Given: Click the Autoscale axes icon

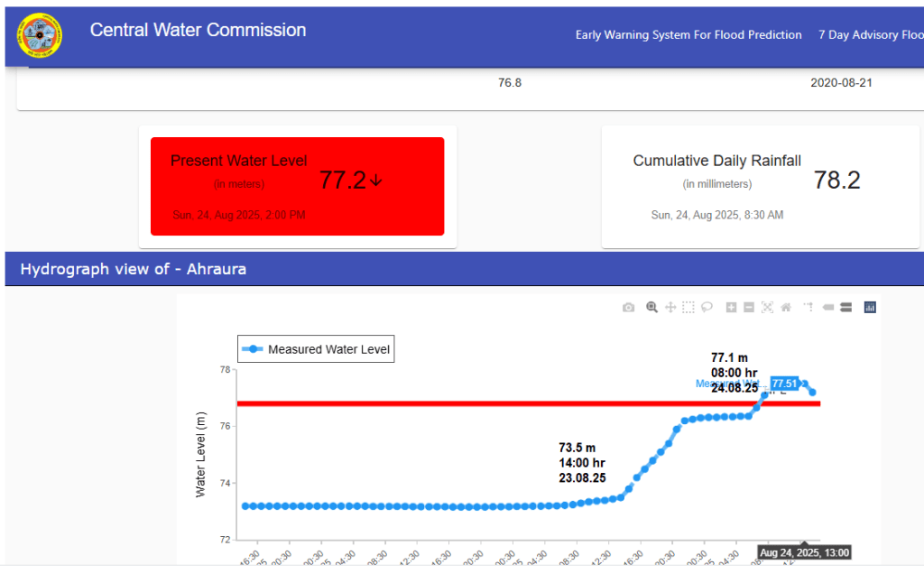Looking at the screenshot, I should (768, 308).
